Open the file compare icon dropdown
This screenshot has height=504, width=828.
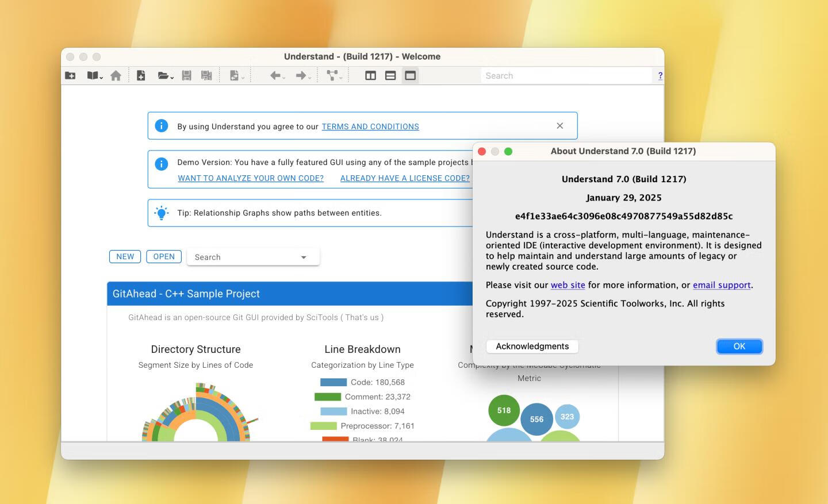click(236, 75)
